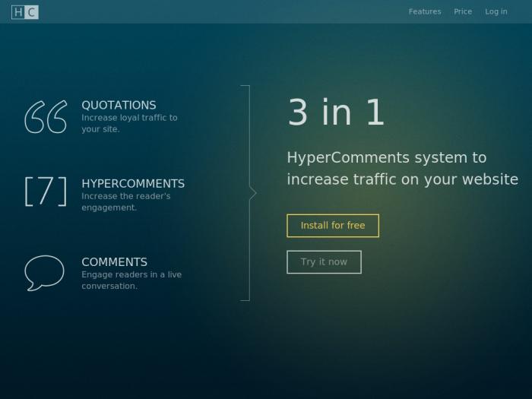
Task: Click the Try it now button
Action: click(324, 262)
